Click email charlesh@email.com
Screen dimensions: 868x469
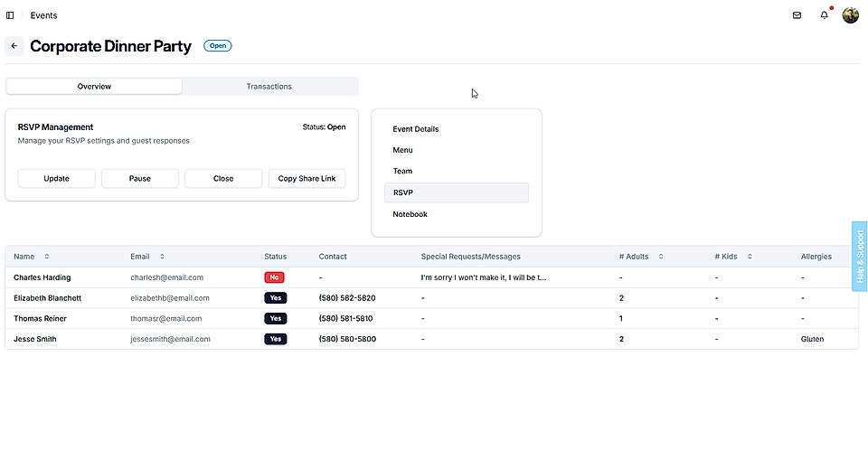pyautogui.click(x=166, y=277)
